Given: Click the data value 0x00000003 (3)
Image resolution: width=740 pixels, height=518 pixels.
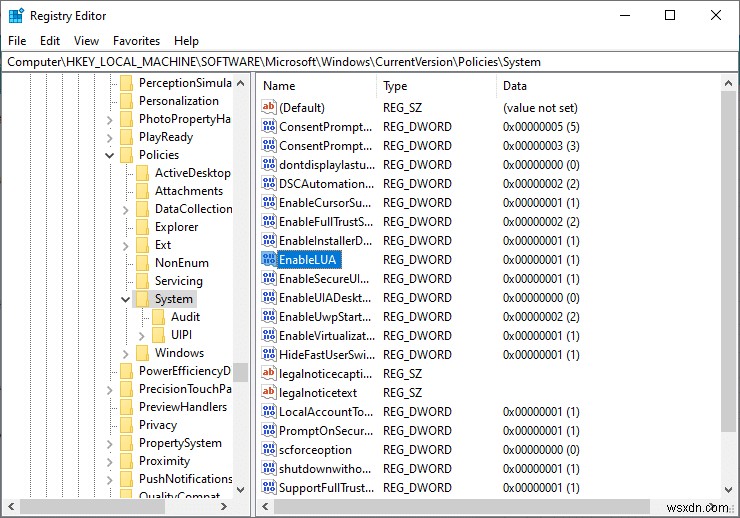Looking at the screenshot, I should point(541,145).
